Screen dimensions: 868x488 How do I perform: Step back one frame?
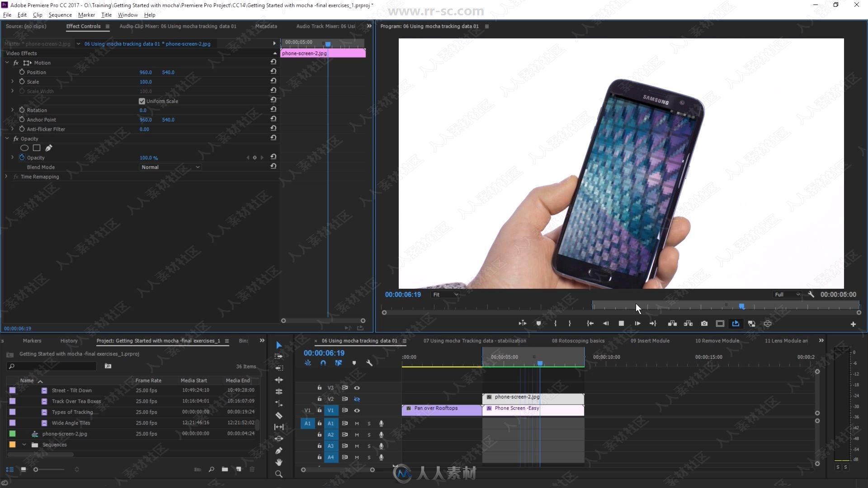pos(606,324)
